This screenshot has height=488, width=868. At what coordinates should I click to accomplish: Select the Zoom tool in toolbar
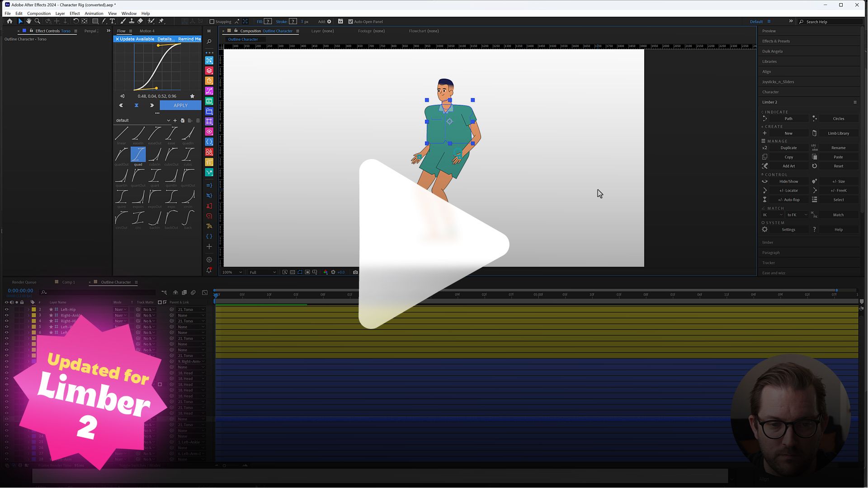point(38,21)
